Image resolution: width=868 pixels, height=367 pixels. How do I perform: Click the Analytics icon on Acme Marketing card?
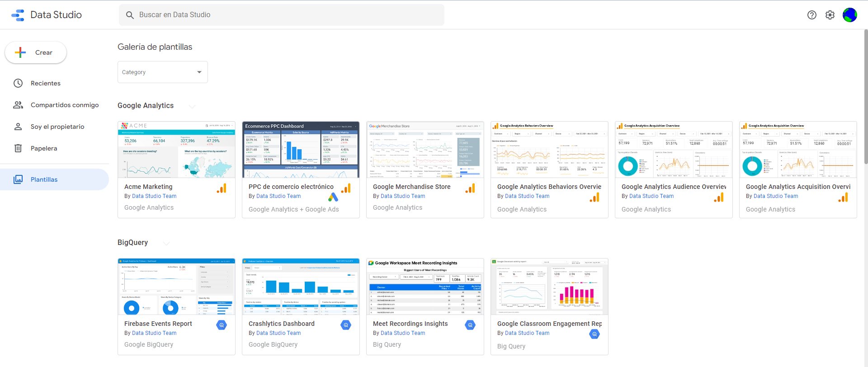[x=222, y=188]
